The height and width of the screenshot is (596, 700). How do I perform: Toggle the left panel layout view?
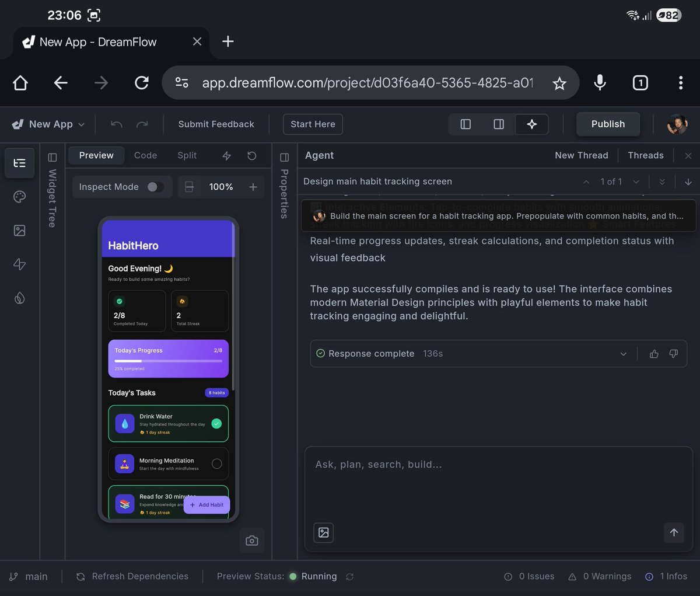click(465, 124)
